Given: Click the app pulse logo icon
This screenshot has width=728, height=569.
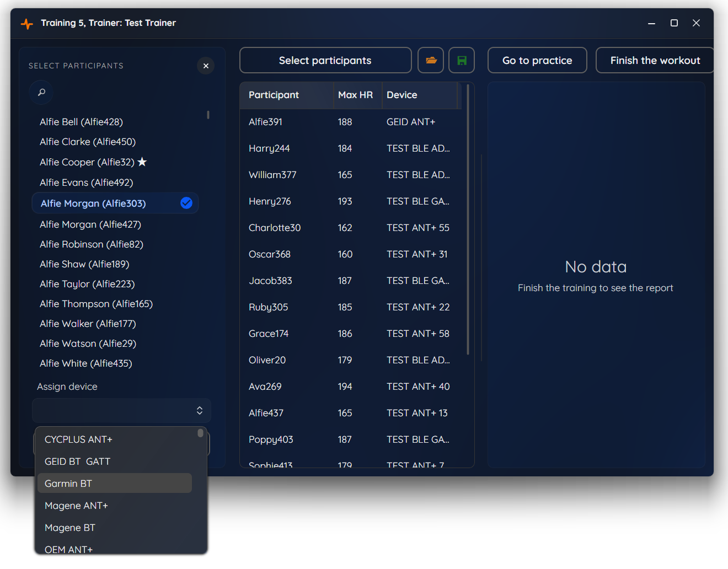Looking at the screenshot, I should tap(26, 23).
